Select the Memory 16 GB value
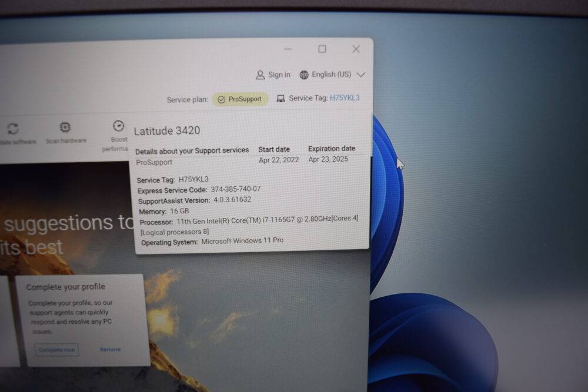Screen dimensions: 588x392 179,211
